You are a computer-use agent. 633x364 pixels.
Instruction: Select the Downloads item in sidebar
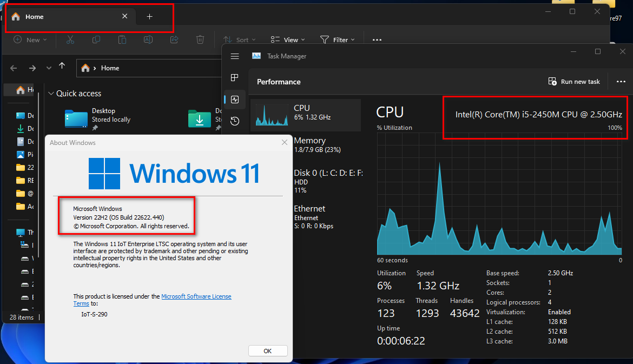pyautogui.click(x=24, y=129)
